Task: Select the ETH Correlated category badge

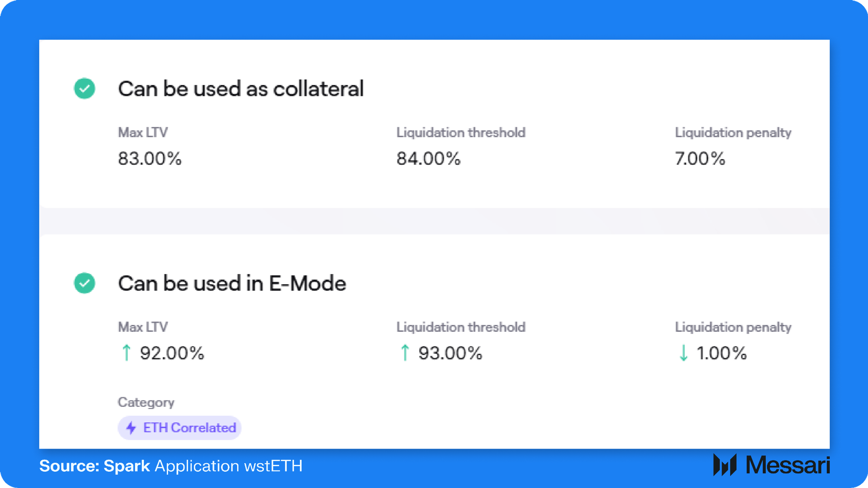Action: [x=180, y=428]
